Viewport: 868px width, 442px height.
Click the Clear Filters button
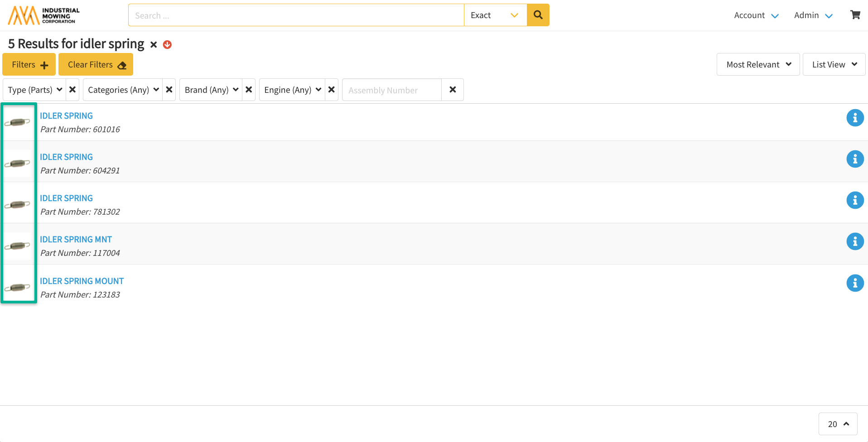(96, 64)
